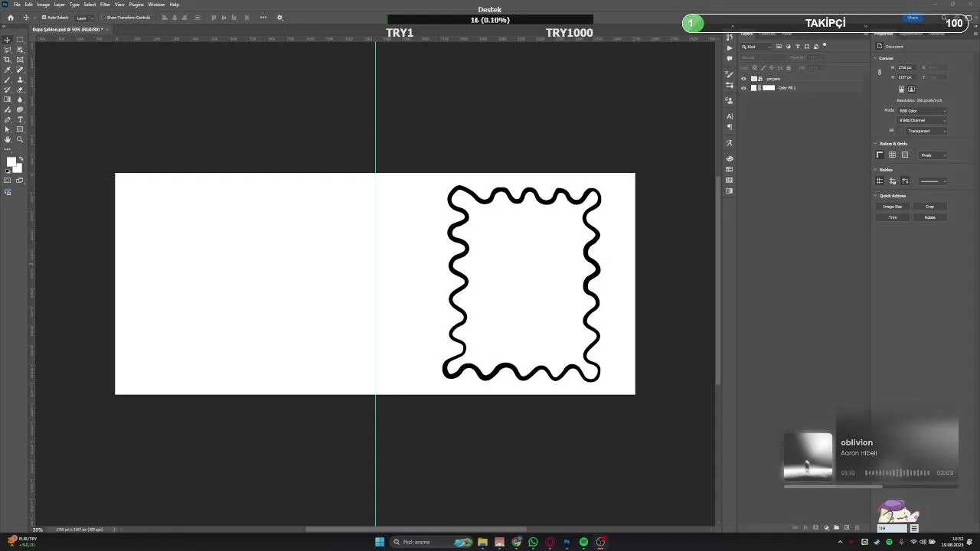980x551 pixels.
Task: Open the Image menu
Action: (44, 5)
